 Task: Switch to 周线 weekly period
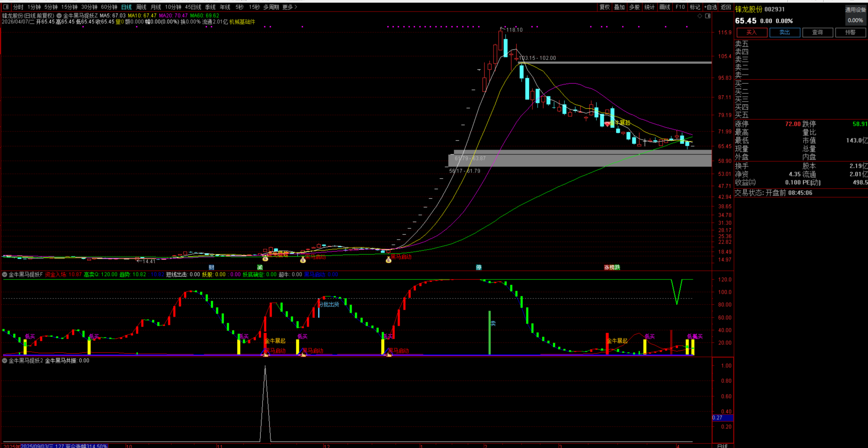pos(141,7)
